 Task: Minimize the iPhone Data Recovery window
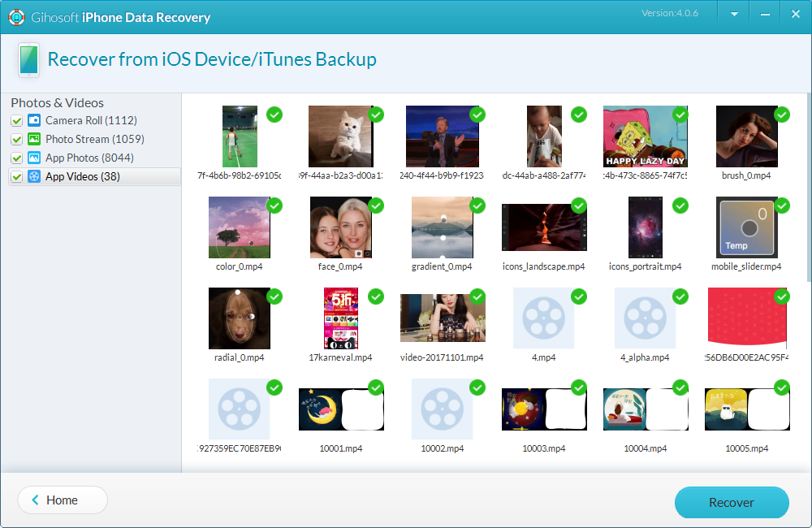tap(765, 14)
